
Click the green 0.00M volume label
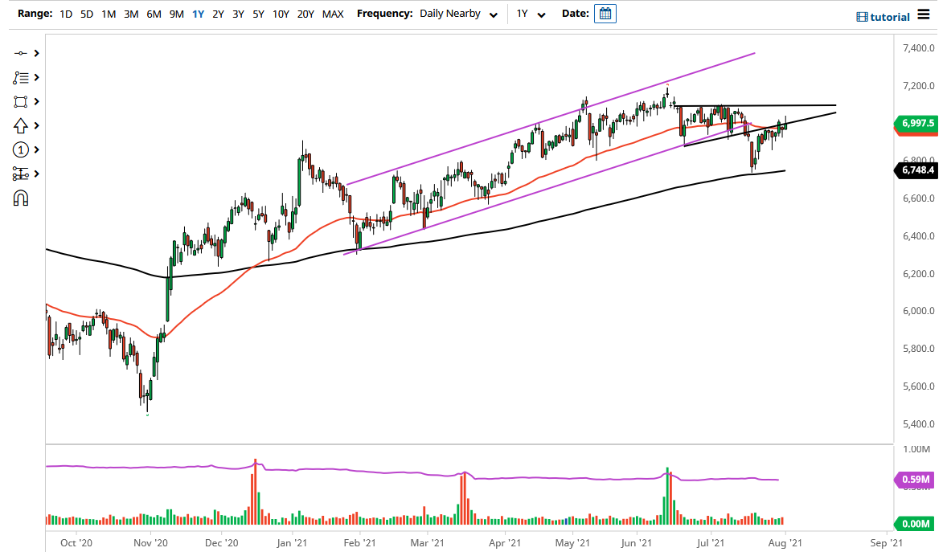coord(916,524)
